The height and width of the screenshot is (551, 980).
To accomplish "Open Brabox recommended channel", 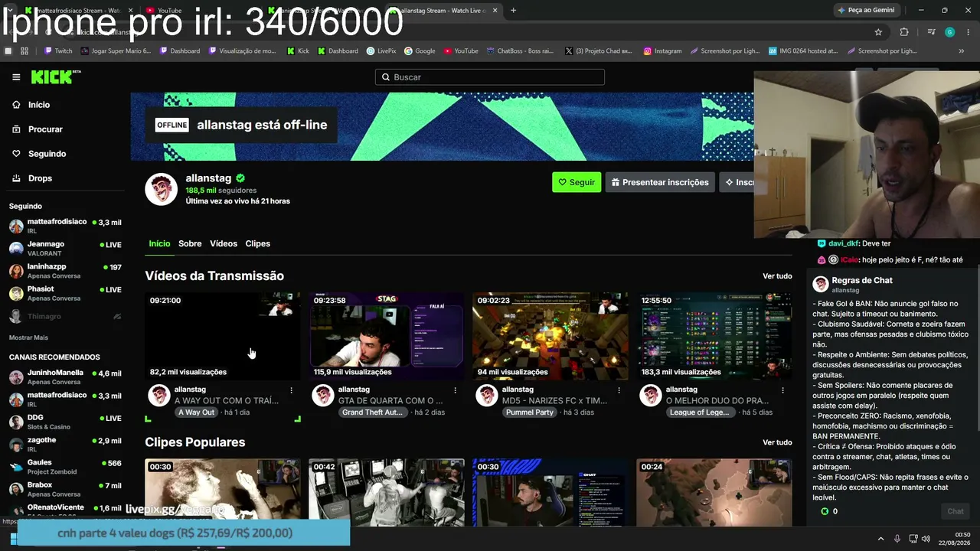I will [65, 489].
